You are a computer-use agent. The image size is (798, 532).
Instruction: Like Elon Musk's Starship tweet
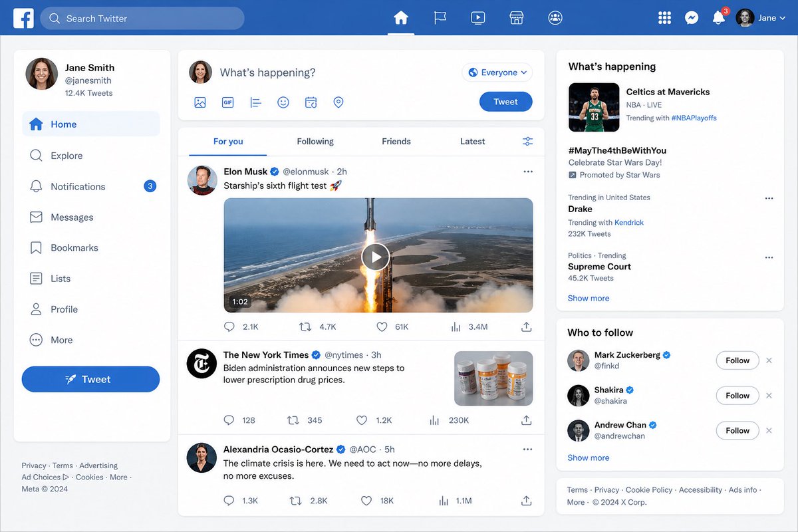382,327
